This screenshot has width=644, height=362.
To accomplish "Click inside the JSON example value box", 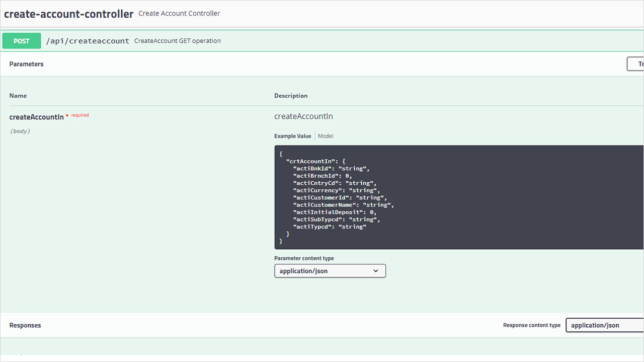I will [x=459, y=197].
